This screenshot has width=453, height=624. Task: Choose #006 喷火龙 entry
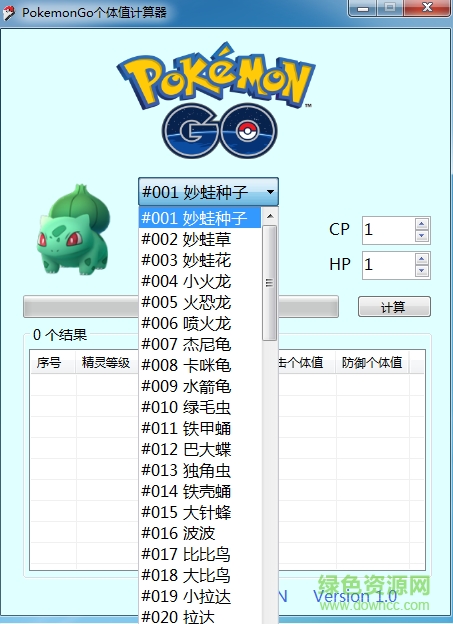pyautogui.click(x=200, y=323)
